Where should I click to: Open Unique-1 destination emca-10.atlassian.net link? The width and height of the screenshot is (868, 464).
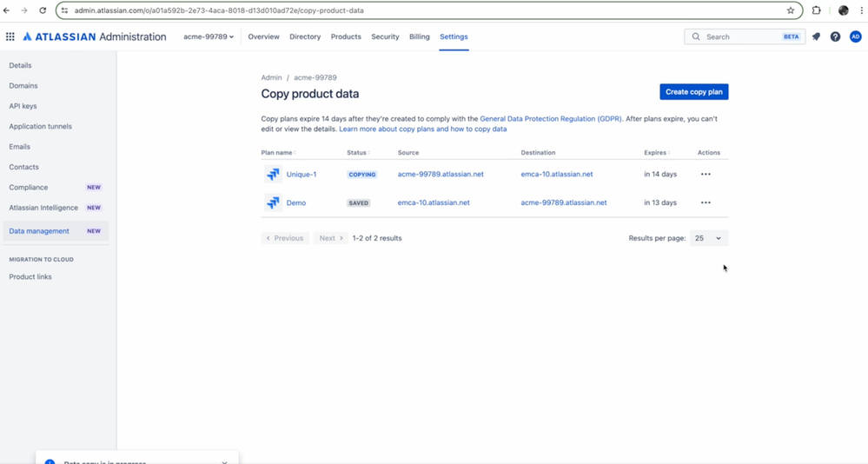click(557, 174)
